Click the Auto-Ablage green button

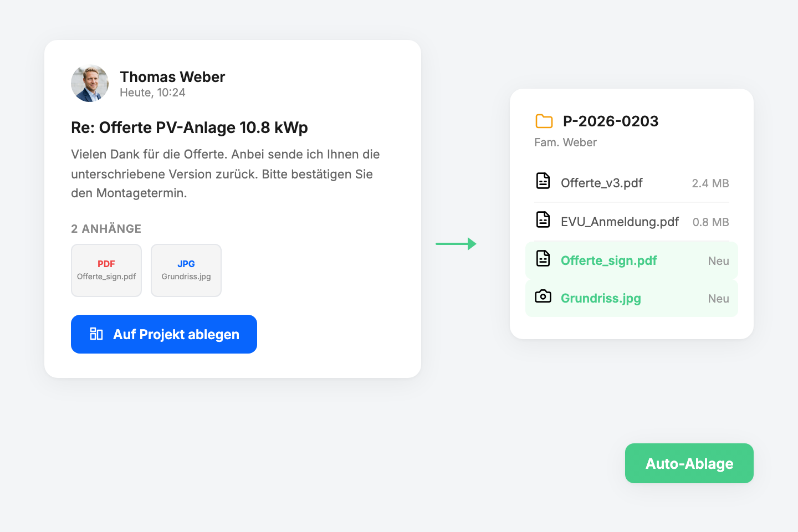coord(689,463)
